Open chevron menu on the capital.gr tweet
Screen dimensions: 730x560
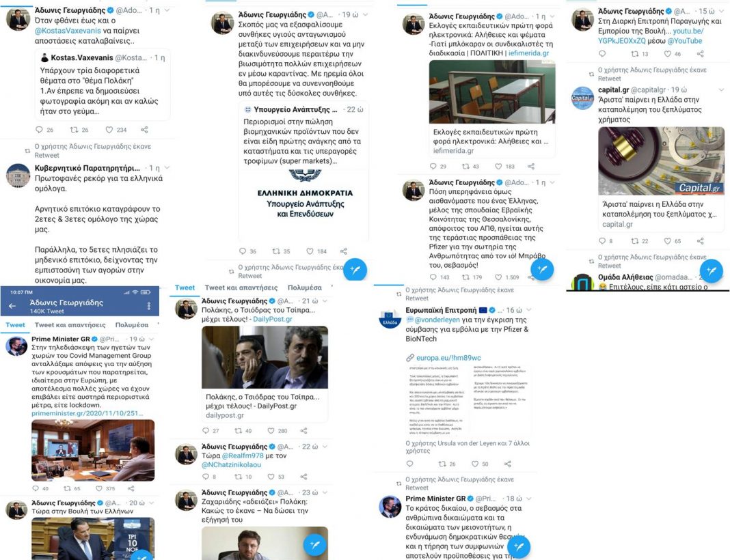[721, 89]
